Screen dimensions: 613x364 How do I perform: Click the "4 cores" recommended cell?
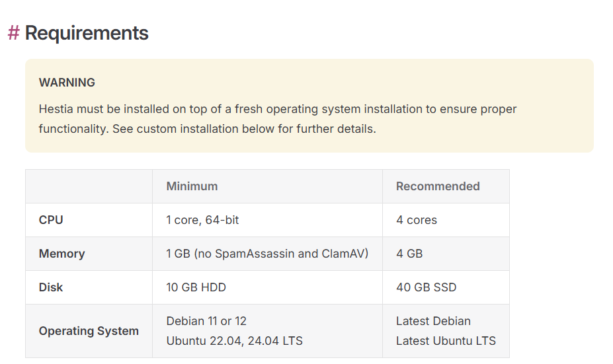coord(417,220)
